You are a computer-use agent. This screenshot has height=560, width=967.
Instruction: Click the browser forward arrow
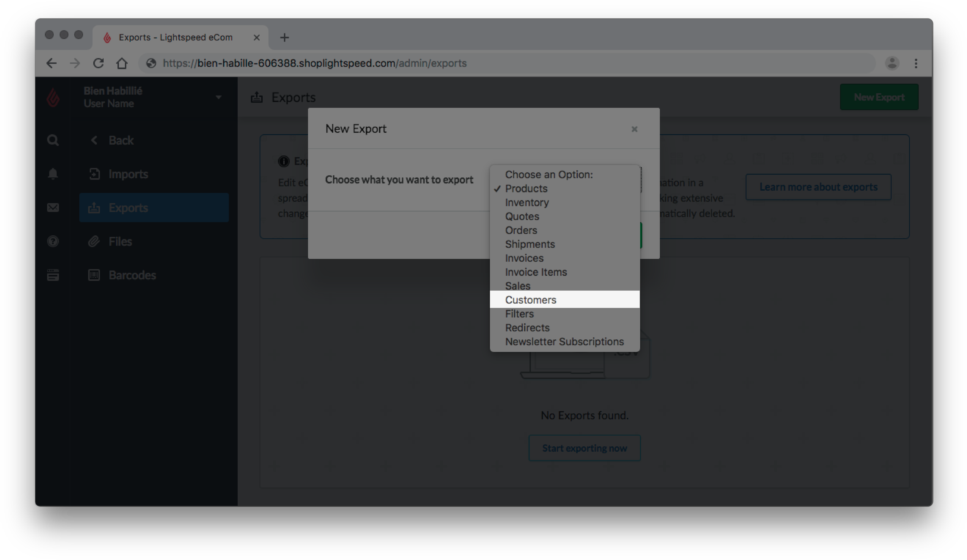(x=75, y=63)
